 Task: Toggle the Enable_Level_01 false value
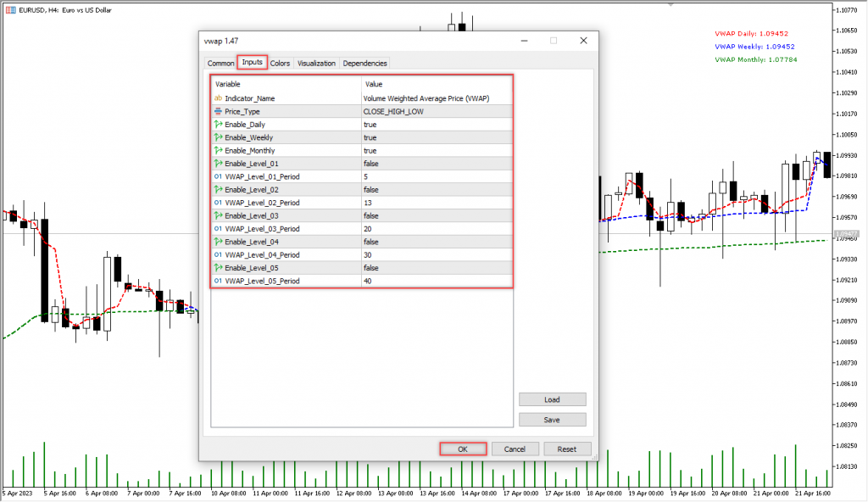(371, 164)
